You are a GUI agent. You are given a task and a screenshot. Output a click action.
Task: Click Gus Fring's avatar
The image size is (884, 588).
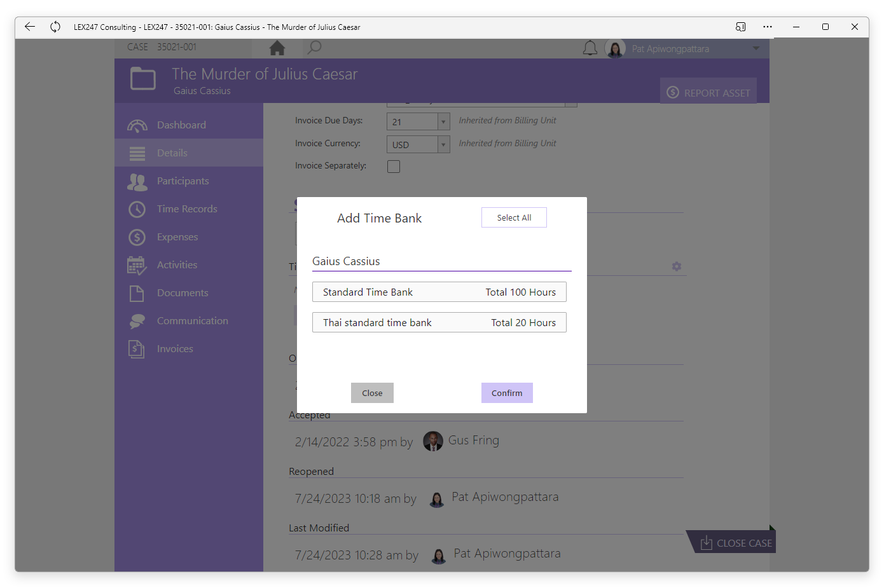click(x=433, y=441)
